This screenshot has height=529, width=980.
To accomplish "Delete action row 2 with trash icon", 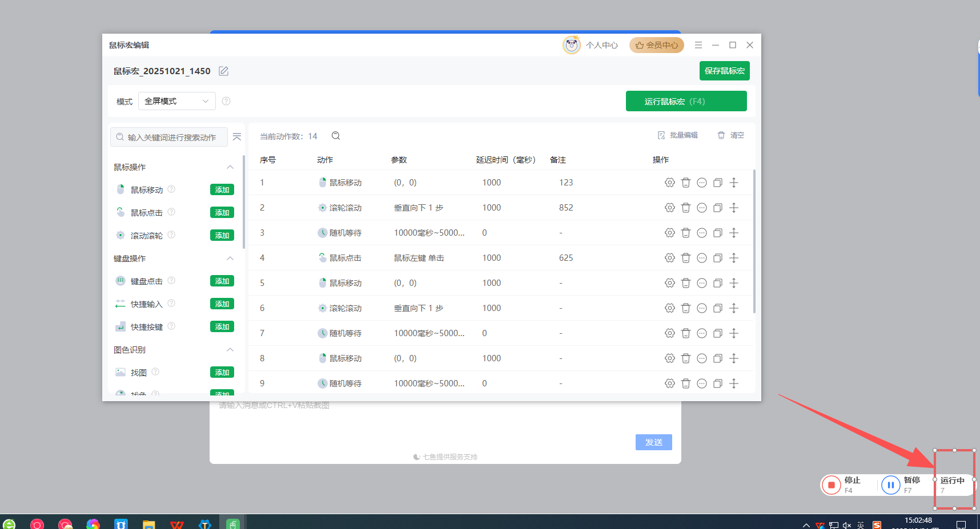I will (685, 208).
